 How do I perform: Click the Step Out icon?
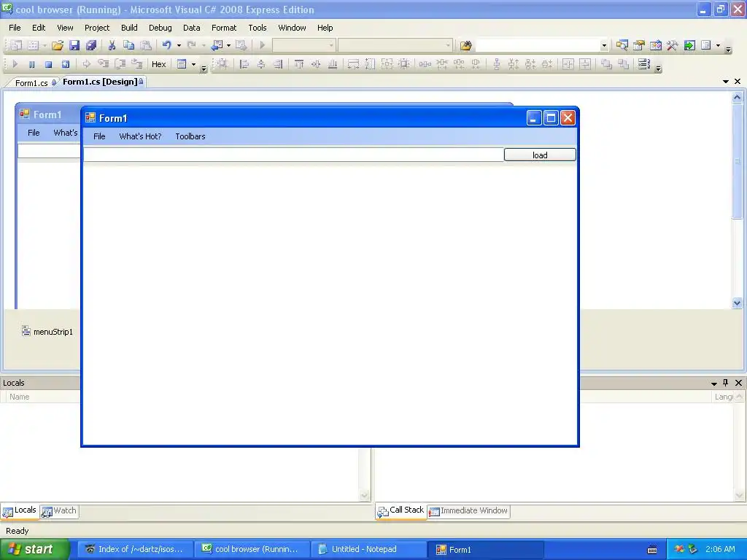(136, 64)
